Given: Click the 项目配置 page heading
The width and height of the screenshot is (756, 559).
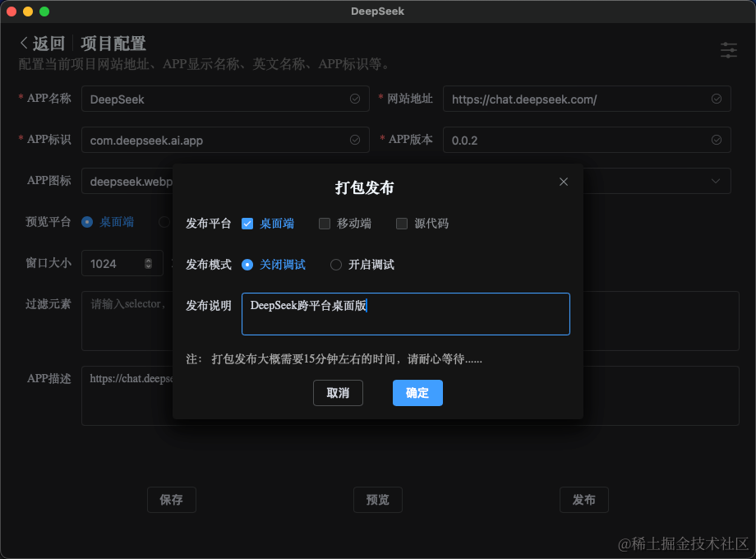Looking at the screenshot, I should click(113, 44).
